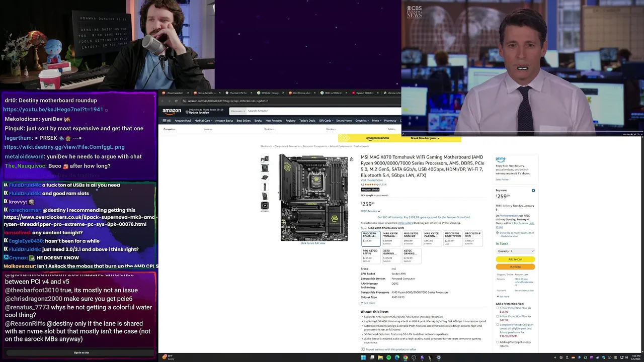
Task: Open Spotify from the taskbar
Action: point(388,357)
